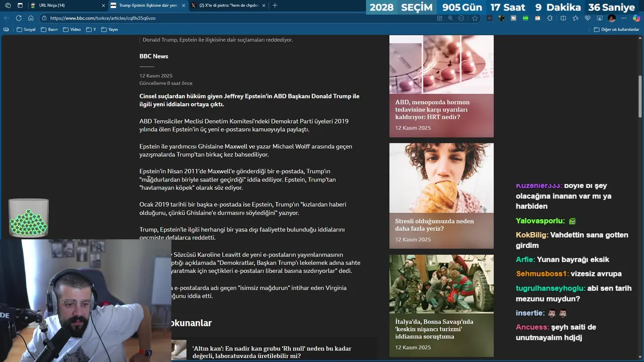Open the tab actions menu icon
This screenshot has width=644, height=362.
pos(20,6)
